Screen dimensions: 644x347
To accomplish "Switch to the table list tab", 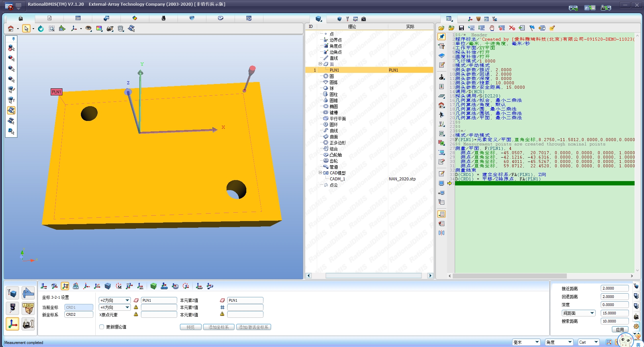I will 78,18.
